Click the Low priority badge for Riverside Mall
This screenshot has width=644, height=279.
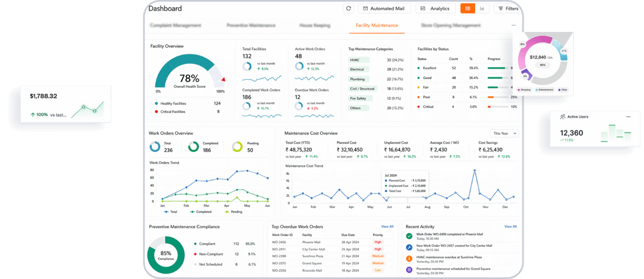(378, 270)
